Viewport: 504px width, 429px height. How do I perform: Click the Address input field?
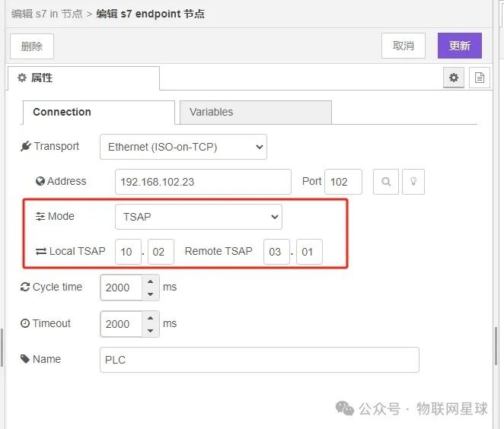coord(203,182)
